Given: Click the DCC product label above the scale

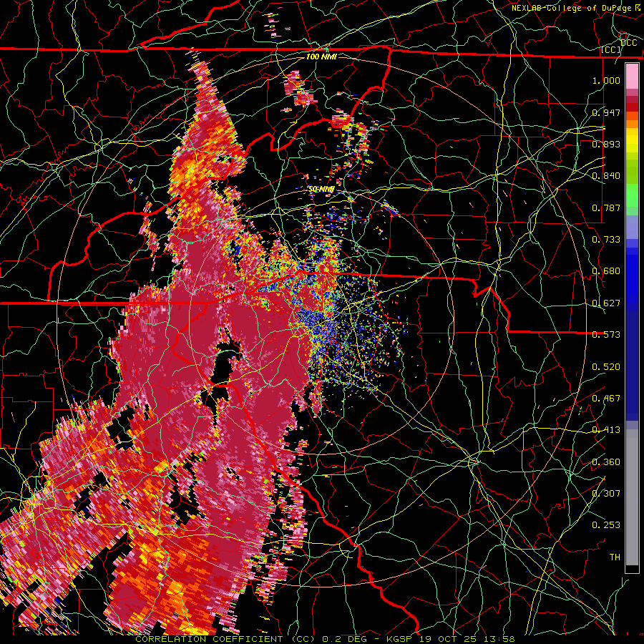Looking at the screenshot, I should point(628,43).
